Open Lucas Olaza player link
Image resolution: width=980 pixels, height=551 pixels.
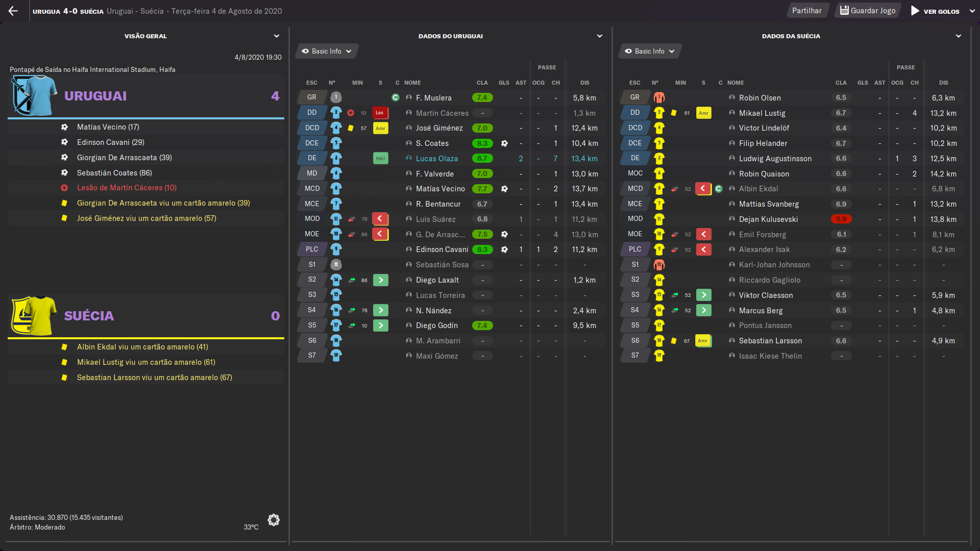click(x=437, y=159)
